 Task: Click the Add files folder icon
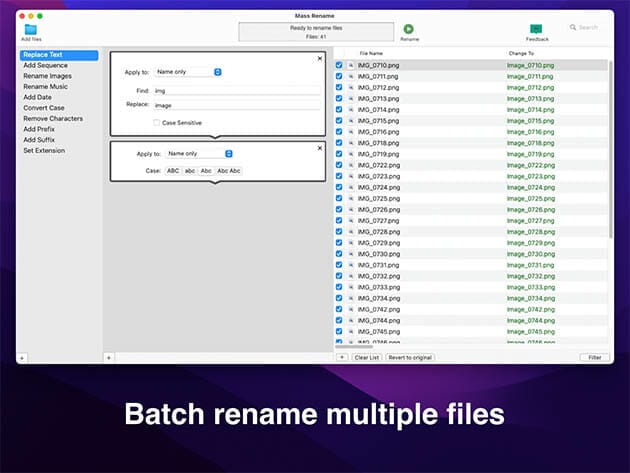coord(29,29)
